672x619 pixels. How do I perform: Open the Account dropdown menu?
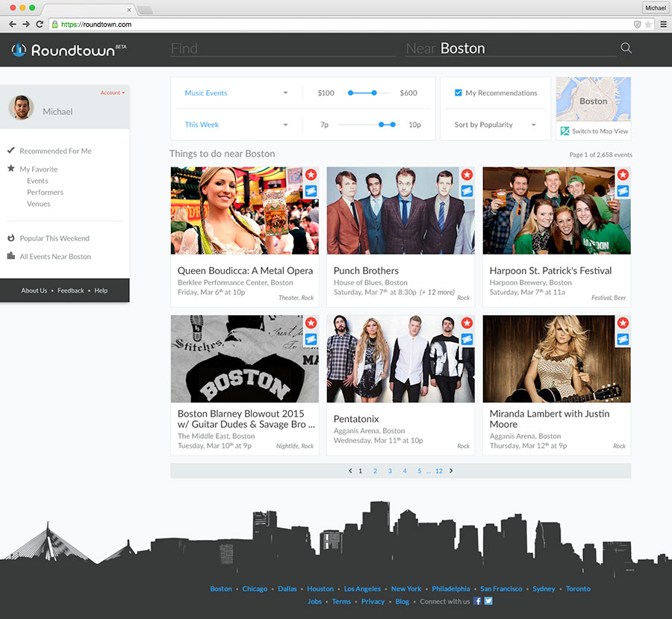[x=113, y=93]
